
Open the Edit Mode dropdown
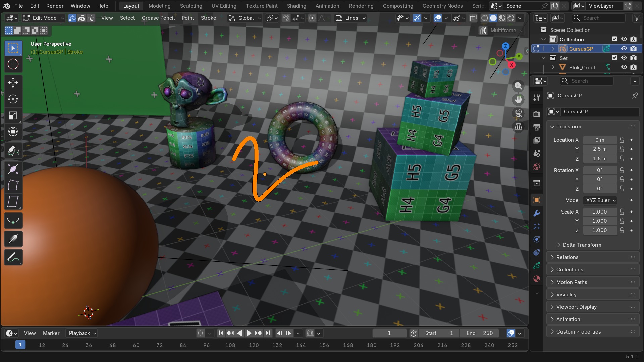click(x=44, y=18)
